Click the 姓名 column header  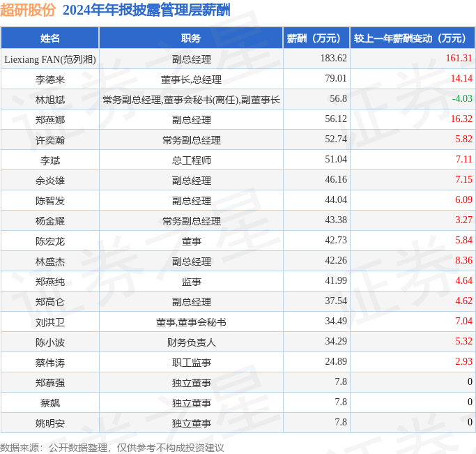tap(50, 38)
